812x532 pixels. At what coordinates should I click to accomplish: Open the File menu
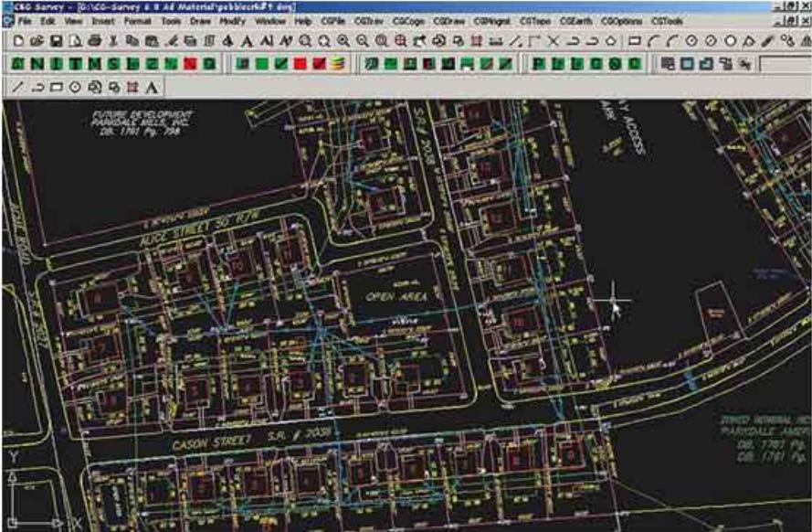(24, 20)
